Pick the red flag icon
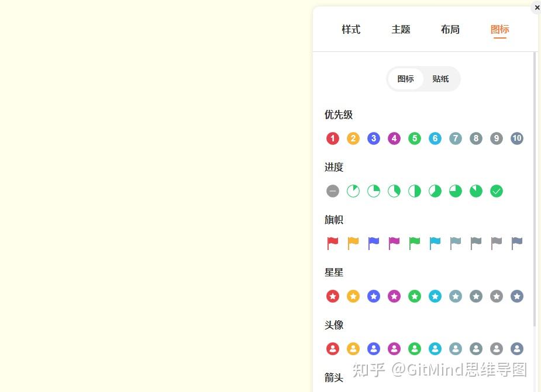 (x=333, y=243)
